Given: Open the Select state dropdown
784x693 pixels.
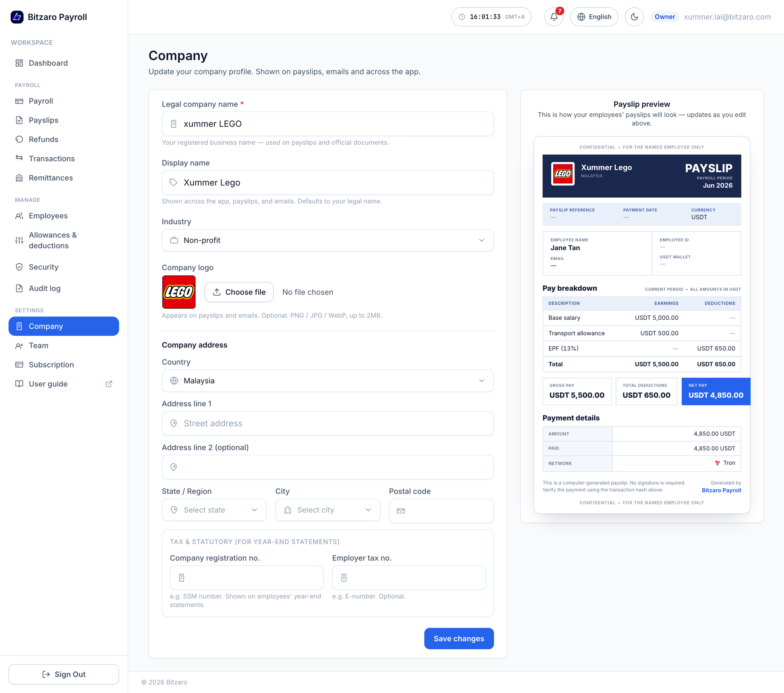Looking at the screenshot, I should click(x=214, y=510).
